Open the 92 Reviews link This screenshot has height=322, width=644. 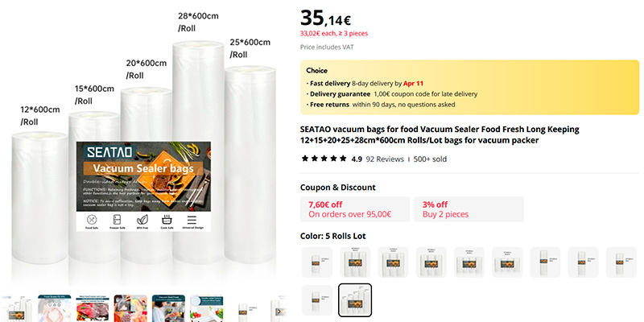[x=385, y=159]
